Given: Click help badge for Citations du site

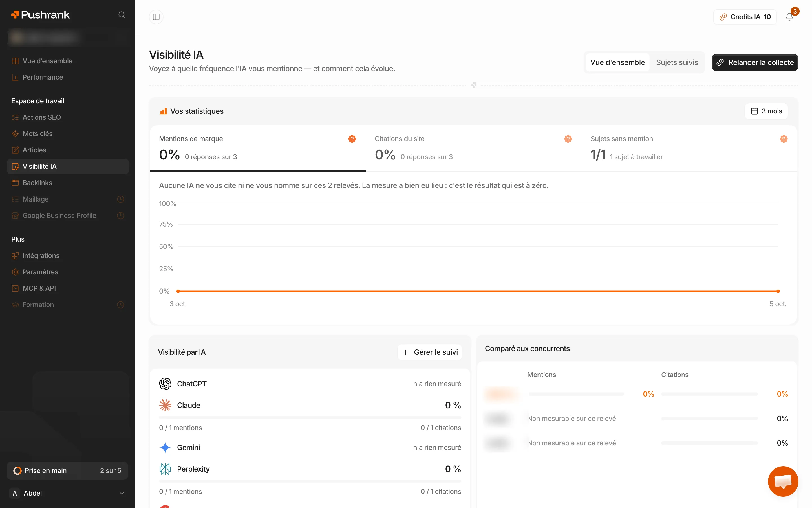Looking at the screenshot, I should pyautogui.click(x=568, y=139).
